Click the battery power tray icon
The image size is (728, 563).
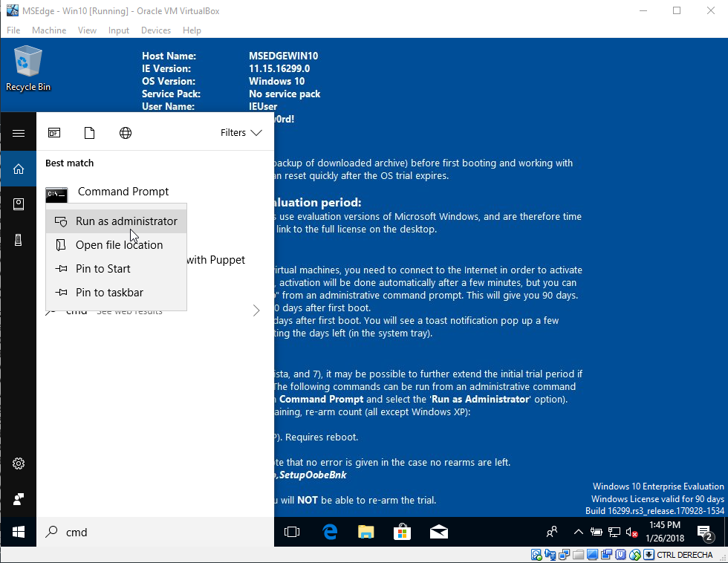[597, 532]
